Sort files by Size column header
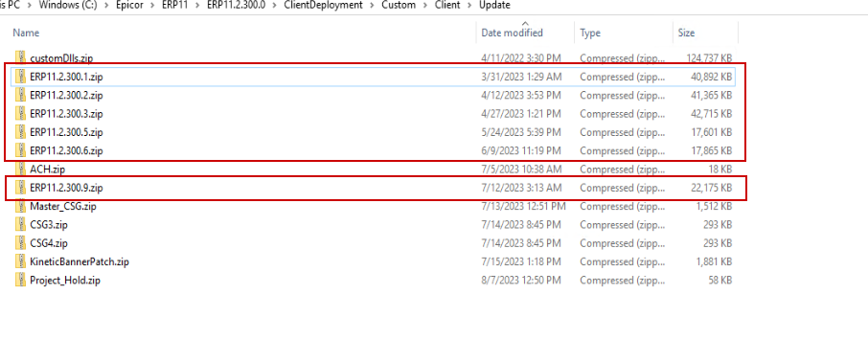The height and width of the screenshot is (362, 868). point(686,33)
